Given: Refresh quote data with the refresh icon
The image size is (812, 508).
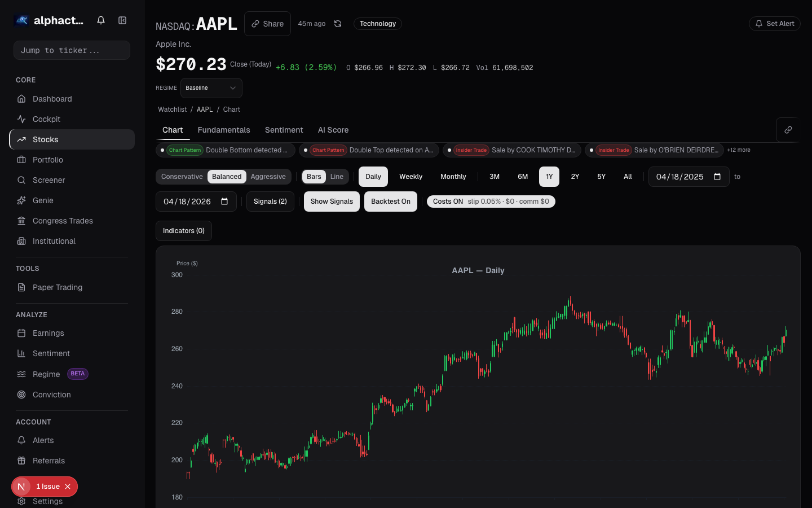Looking at the screenshot, I should [337, 24].
